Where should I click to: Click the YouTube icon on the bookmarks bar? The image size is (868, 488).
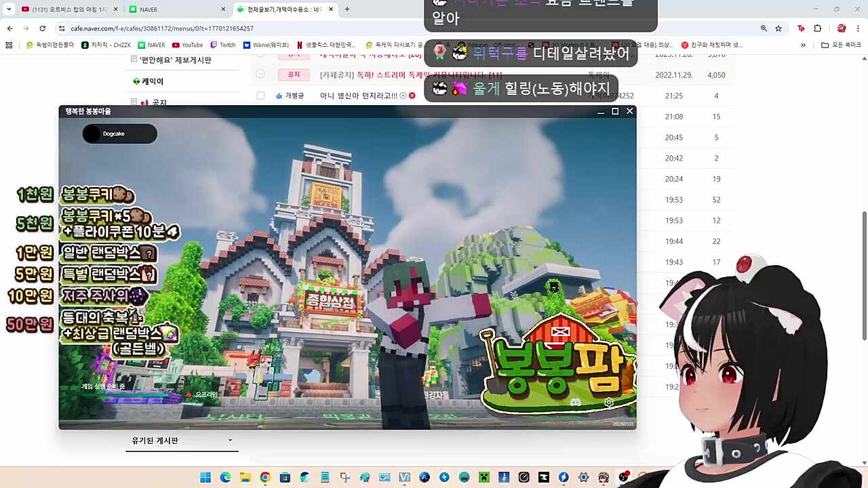(176, 45)
